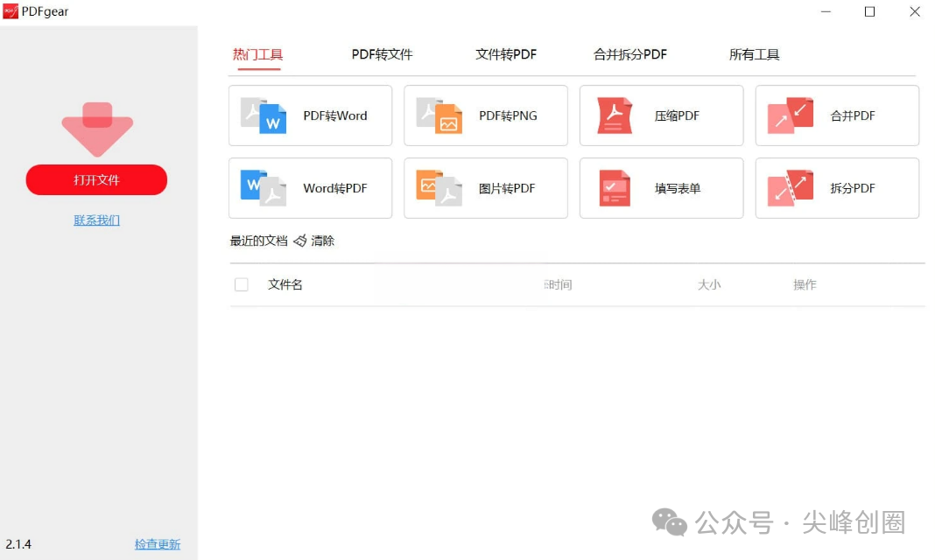The image size is (935, 560).
Task: Launch the 压缩PDF tool card
Action: pos(661,115)
